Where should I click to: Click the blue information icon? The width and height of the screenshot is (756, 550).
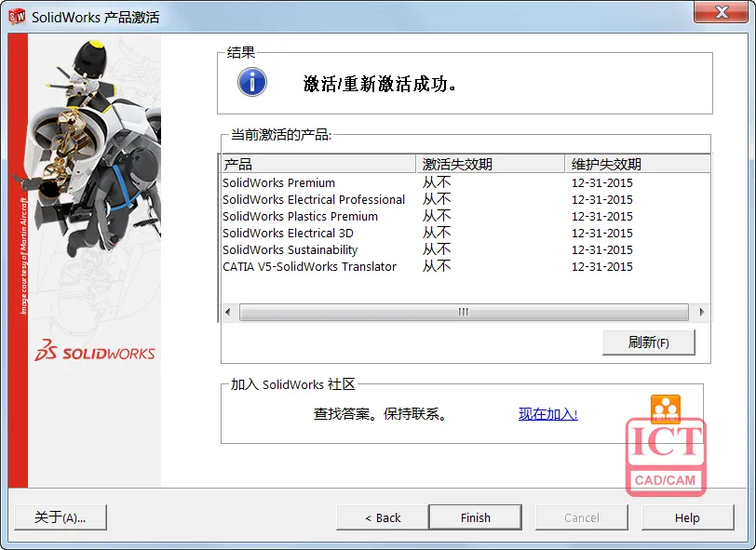tap(252, 82)
